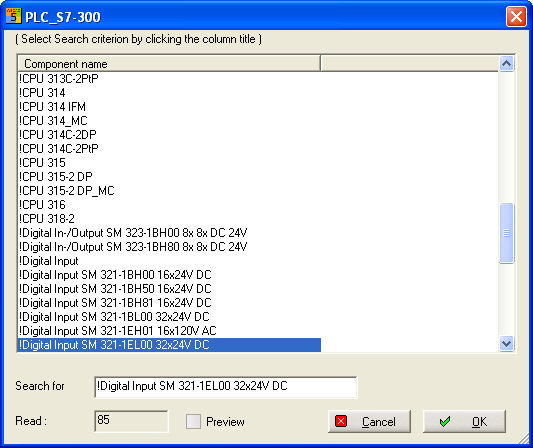533x448 pixels.
Task: Select Digital Input SM 321-1BL00 32x24V DC
Action: 114,317
